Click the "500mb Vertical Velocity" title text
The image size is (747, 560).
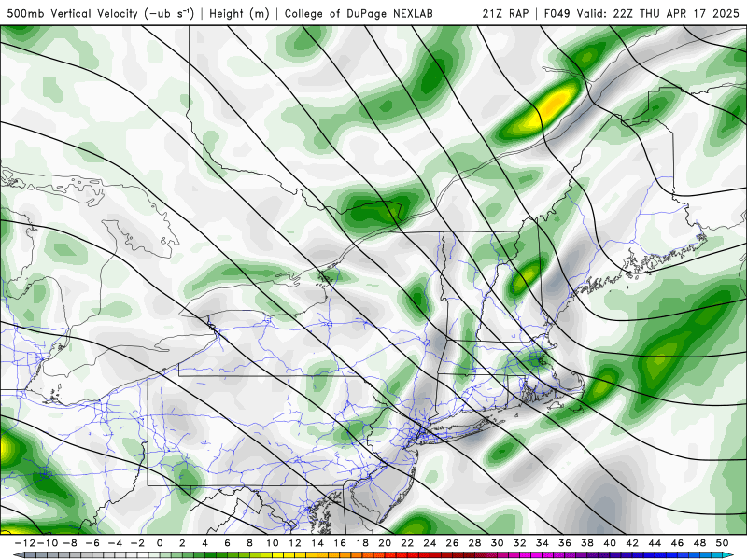(73, 13)
